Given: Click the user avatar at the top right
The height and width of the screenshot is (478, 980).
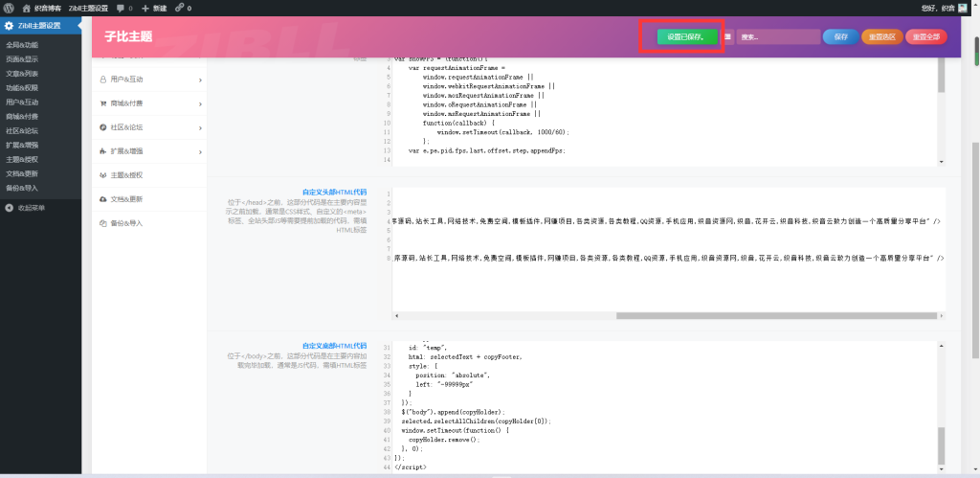Looking at the screenshot, I should pos(963,8).
